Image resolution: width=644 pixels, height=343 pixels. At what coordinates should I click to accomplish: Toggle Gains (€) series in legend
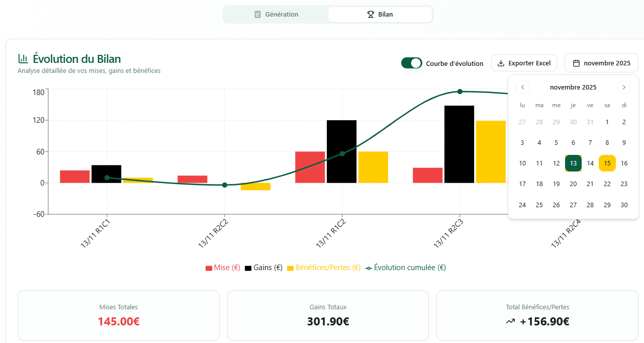pyautogui.click(x=263, y=268)
